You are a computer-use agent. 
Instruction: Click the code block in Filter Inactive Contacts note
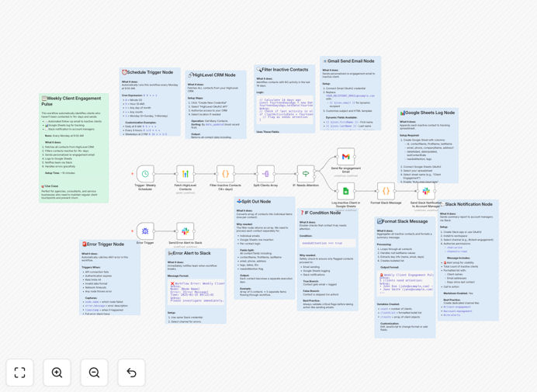coord(285,109)
